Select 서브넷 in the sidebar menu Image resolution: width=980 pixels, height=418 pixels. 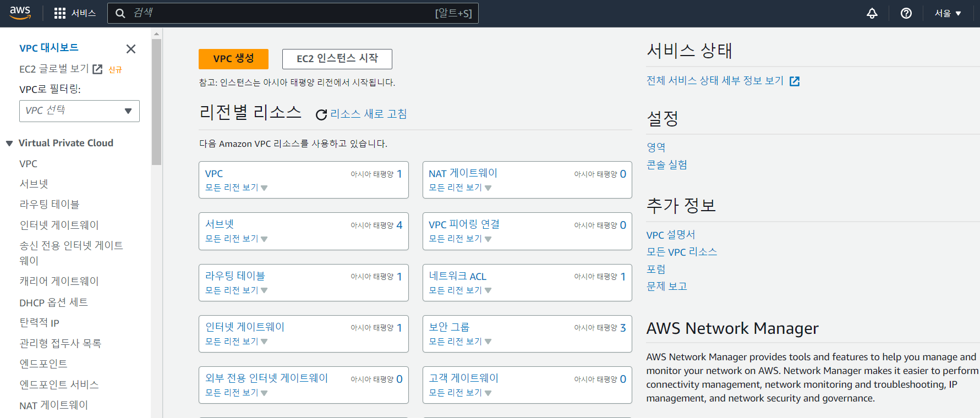point(34,184)
